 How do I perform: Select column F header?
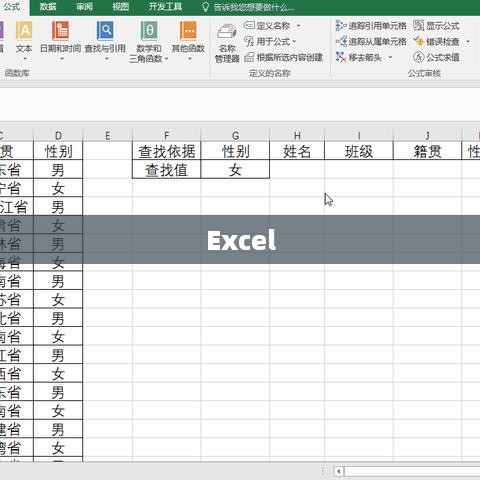(167, 135)
